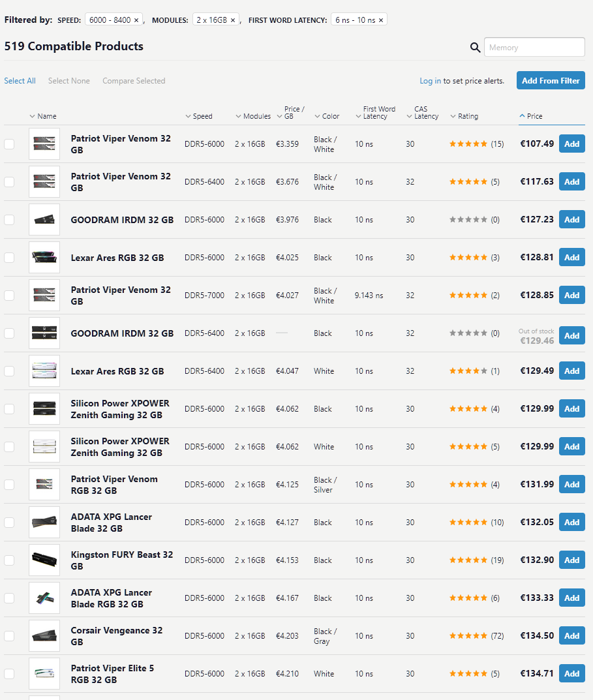
Task: Add the €127.23 GOODRAM IRDM
Action: point(572,220)
